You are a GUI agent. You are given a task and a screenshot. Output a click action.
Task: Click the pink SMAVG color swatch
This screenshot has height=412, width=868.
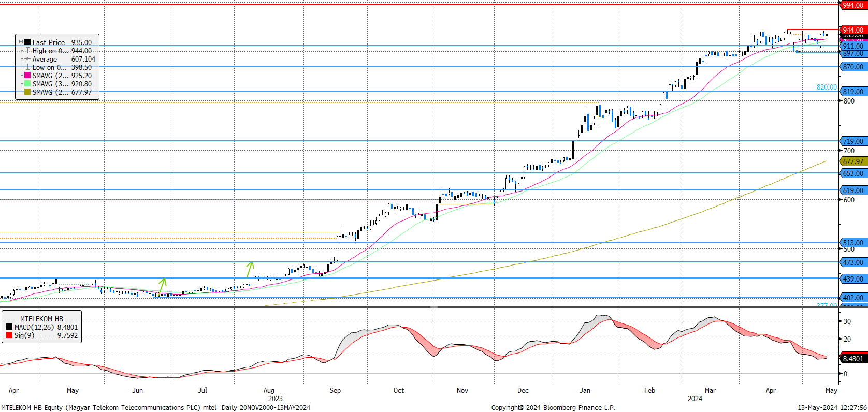[27, 76]
